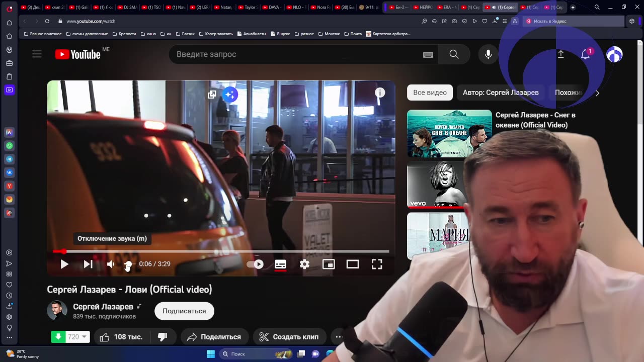Viewport: 644px width, 362px height.
Task: Subscribe with the Подписаться button
Action: pyautogui.click(x=184, y=311)
